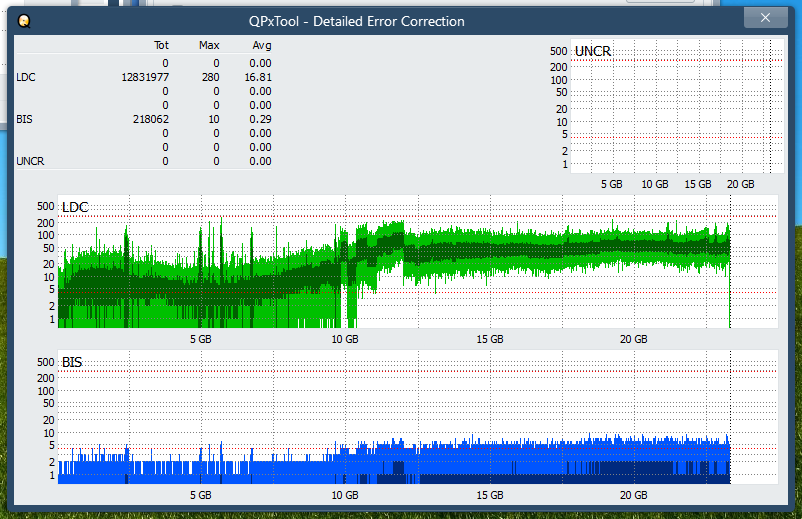Select the 'Avg' column header
802x519 pixels.
(x=261, y=45)
